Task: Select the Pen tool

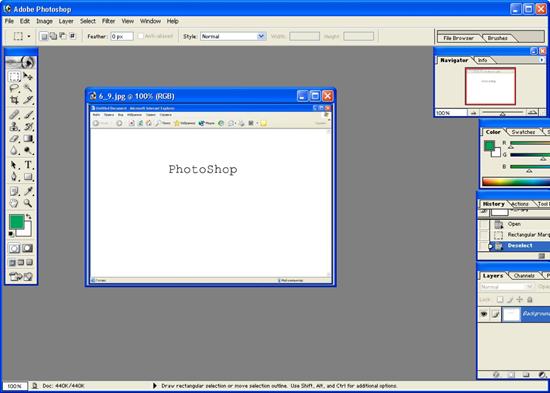Action: pos(14,176)
